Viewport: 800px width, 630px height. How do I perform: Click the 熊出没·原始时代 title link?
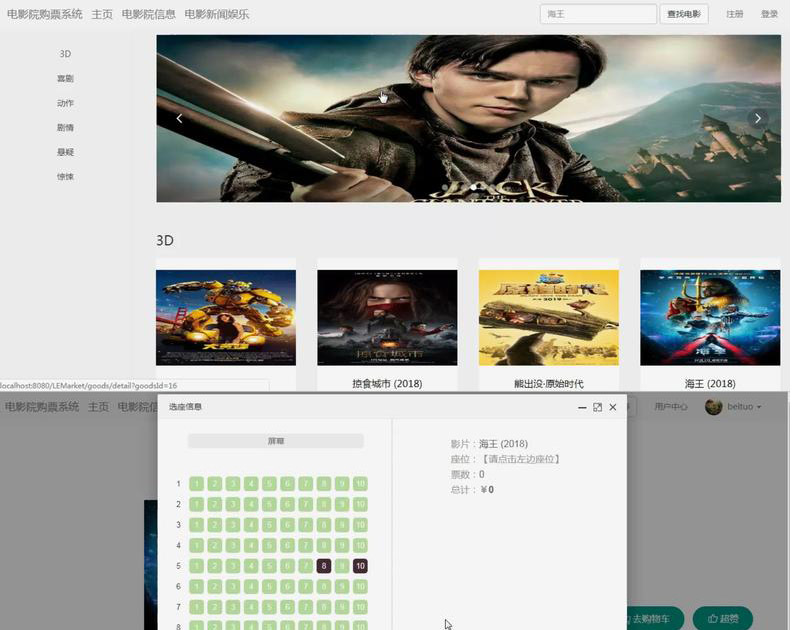click(548, 384)
